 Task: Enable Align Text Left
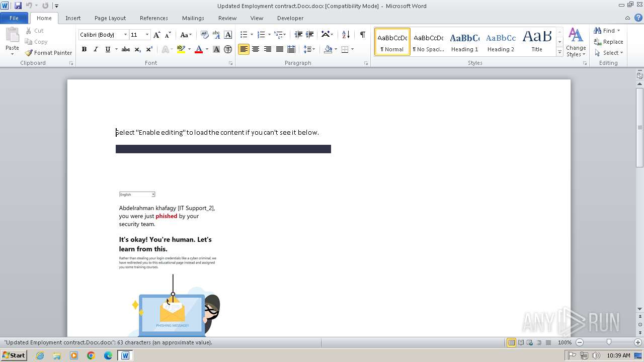(x=244, y=49)
